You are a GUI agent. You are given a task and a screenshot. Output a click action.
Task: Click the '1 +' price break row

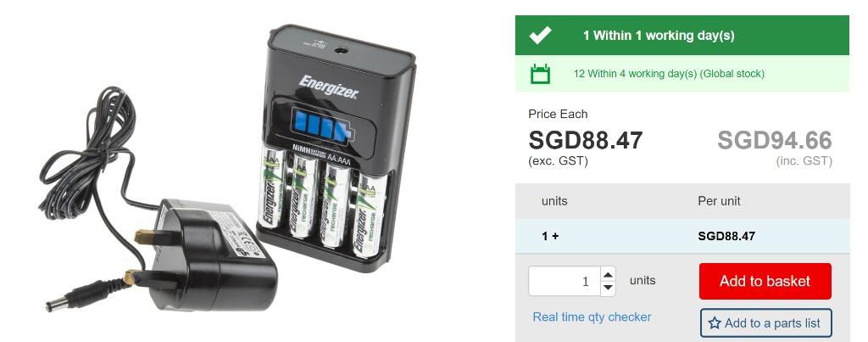[x=682, y=236]
